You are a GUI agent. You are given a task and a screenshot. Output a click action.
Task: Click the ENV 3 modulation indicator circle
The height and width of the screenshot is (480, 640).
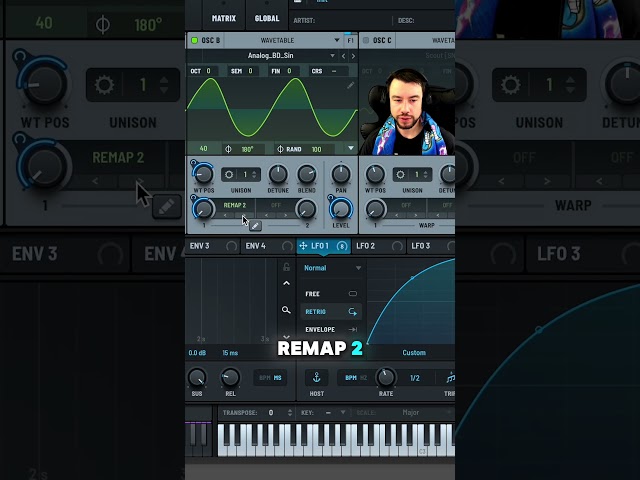click(x=231, y=246)
